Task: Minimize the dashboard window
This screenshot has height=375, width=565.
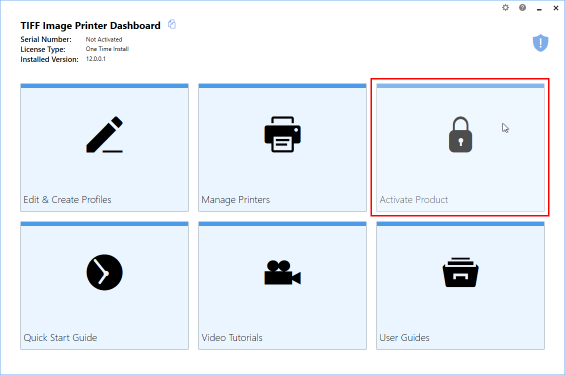Action: click(539, 8)
